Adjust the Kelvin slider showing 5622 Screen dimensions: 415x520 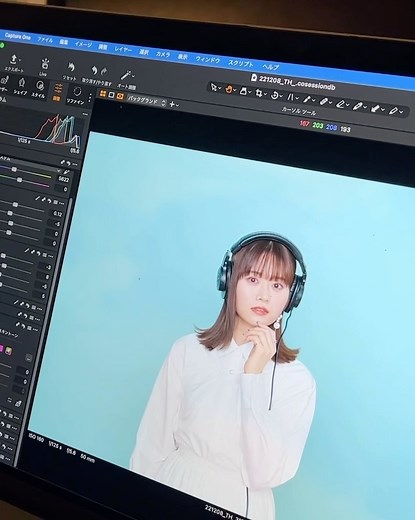point(14,170)
